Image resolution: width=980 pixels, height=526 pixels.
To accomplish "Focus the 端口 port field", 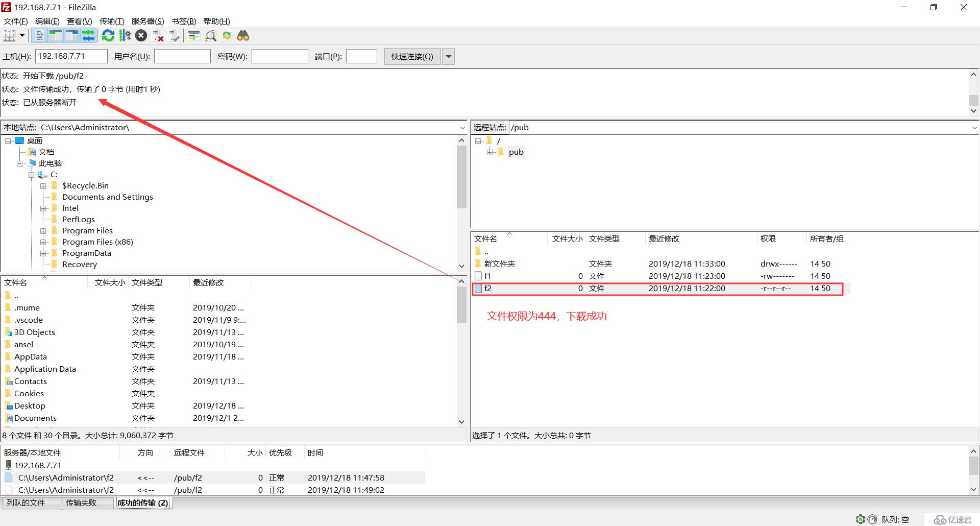I will [361, 56].
